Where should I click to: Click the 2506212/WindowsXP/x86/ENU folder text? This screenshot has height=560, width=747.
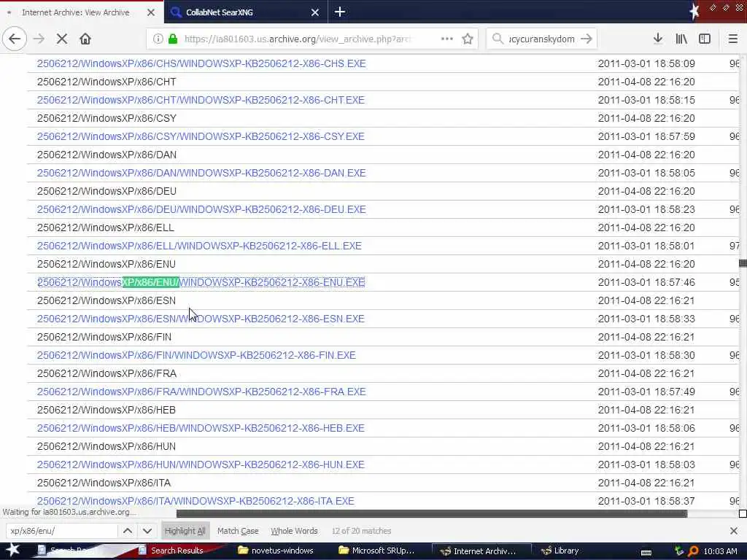(107, 264)
